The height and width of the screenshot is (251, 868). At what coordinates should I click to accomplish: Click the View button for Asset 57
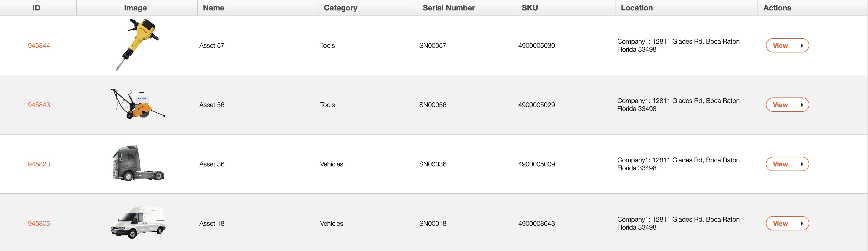point(787,46)
